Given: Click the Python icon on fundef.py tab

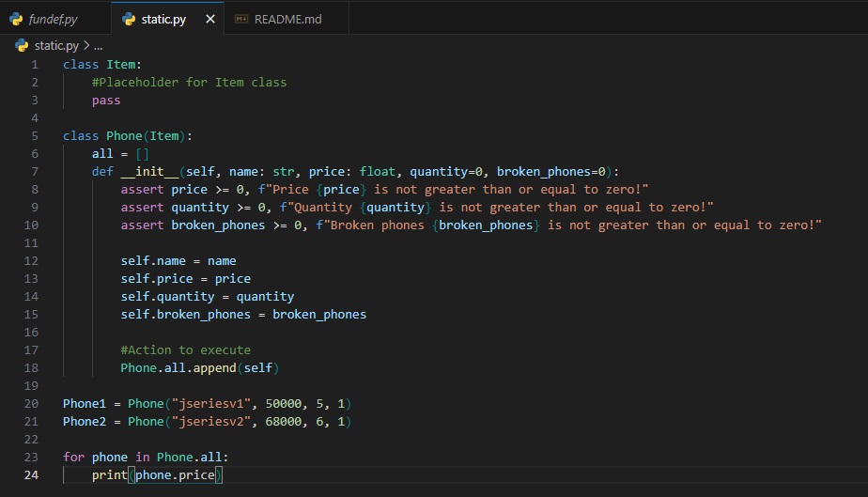Looking at the screenshot, I should point(16,20).
